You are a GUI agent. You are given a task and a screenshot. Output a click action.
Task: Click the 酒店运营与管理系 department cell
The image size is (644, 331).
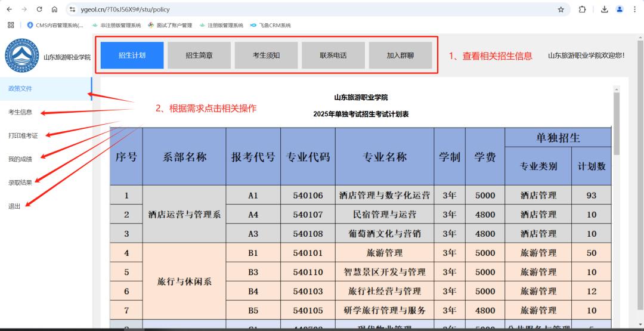tap(184, 214)
